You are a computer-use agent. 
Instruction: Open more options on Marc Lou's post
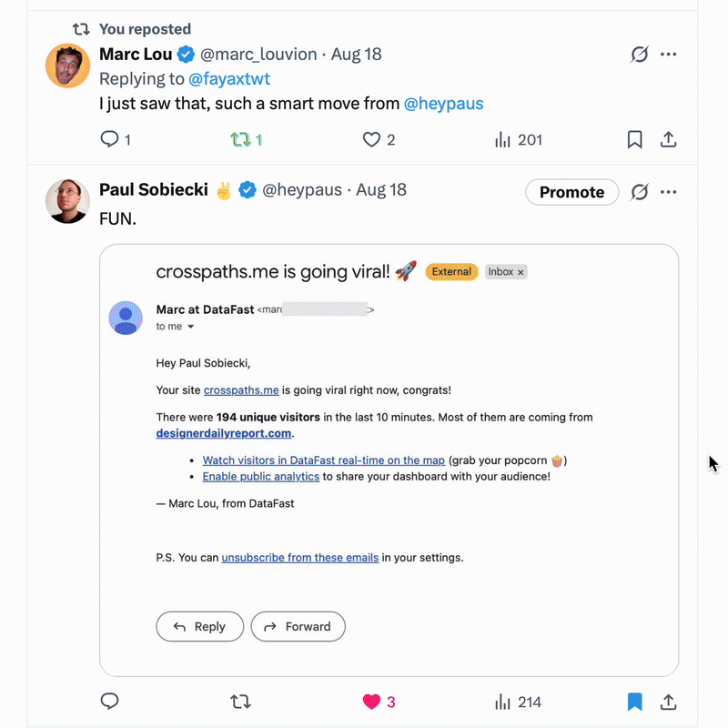click(x=669, y=55)
